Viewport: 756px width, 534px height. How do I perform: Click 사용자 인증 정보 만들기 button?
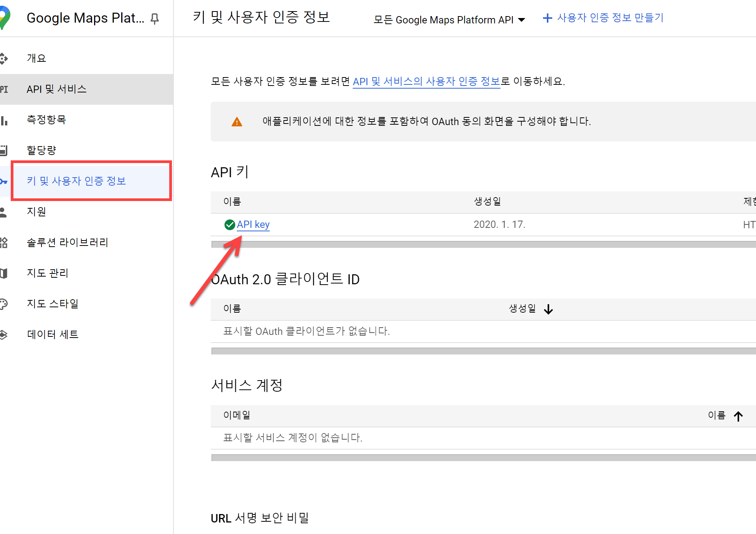point(610,18)
